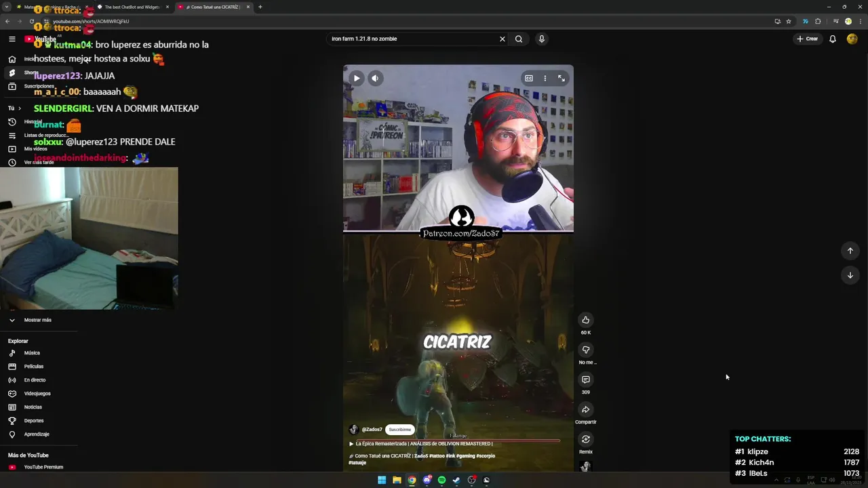Open linked video La Épica Remasterizada
The height and width of the screenshot is (488, 868).
coord(420,444)
